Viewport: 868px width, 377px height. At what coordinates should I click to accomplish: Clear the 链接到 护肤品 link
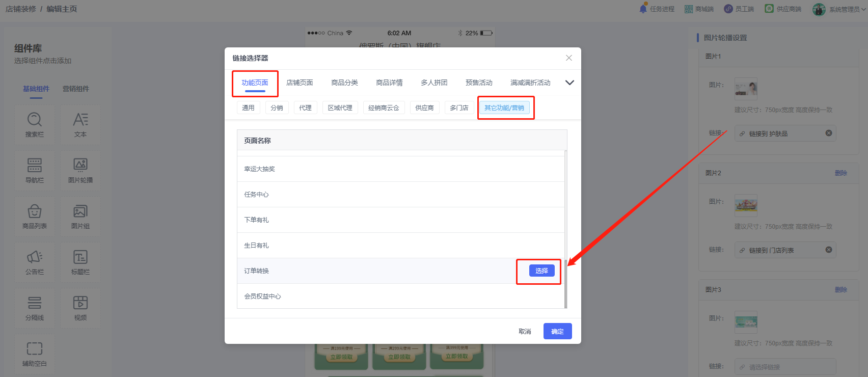pos(829,133)
